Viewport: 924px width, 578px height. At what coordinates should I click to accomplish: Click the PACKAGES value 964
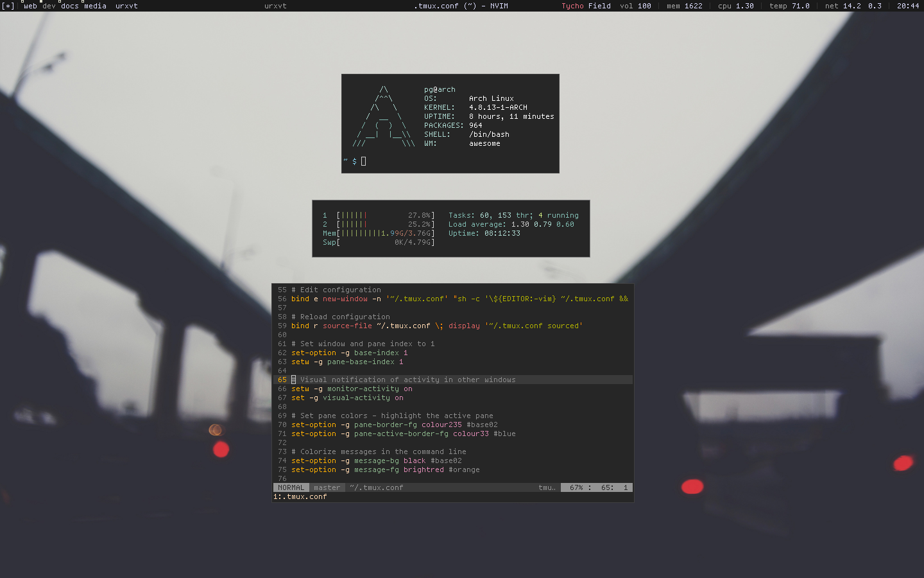pos(475,125)
